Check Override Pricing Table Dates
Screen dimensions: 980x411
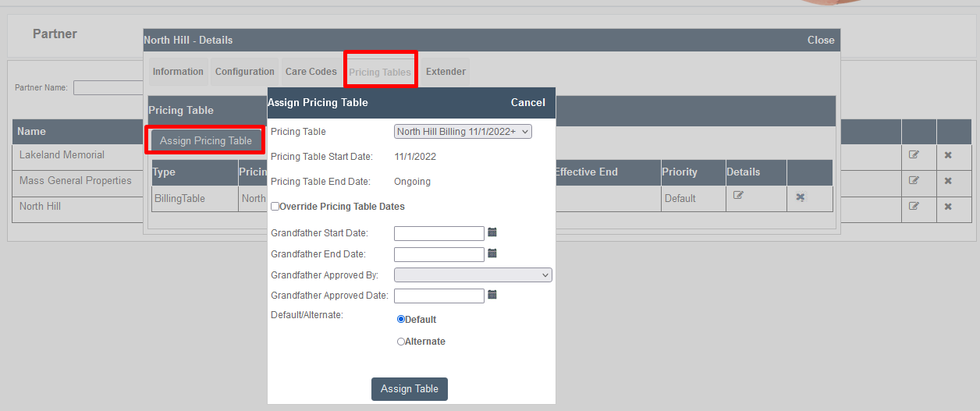click(275, 207)
